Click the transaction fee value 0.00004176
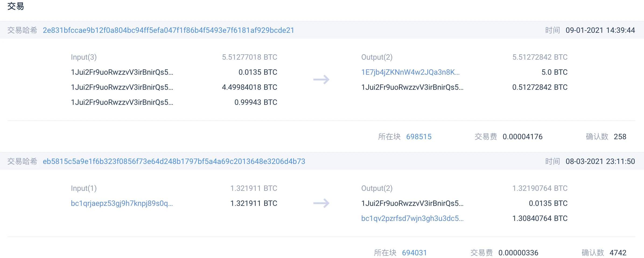Screen dimensions: 644x258 tap(522, 137)
